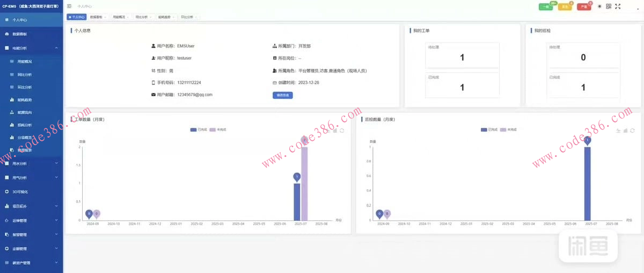Toggle 未完成 legend in 巡检数量 chart
The width and height of the screenshot is (644, 273).
click(x=509, y=130)
